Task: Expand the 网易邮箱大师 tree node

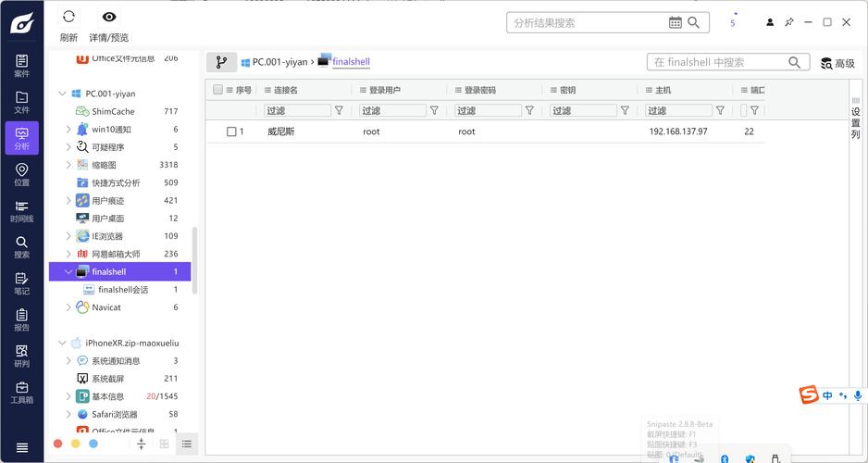Action: (x=68, y=254)
